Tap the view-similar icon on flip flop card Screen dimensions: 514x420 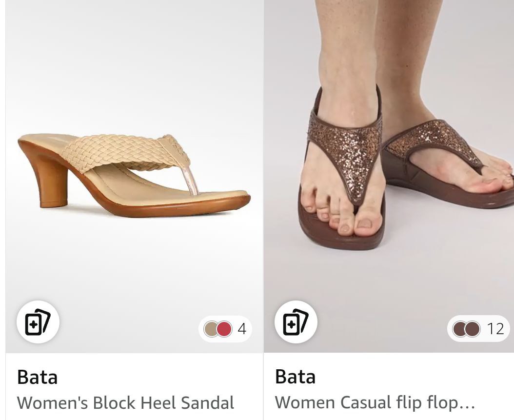tap(296, 322)
